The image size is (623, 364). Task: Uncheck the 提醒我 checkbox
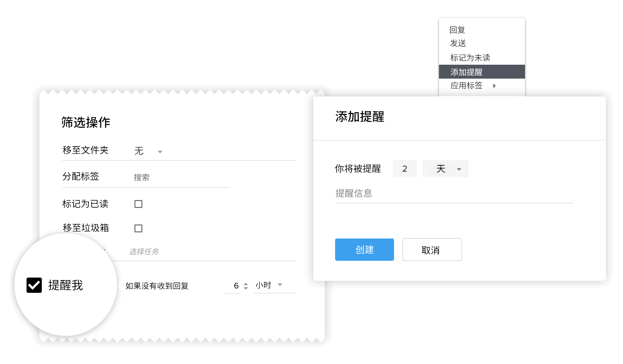(34, 285)
